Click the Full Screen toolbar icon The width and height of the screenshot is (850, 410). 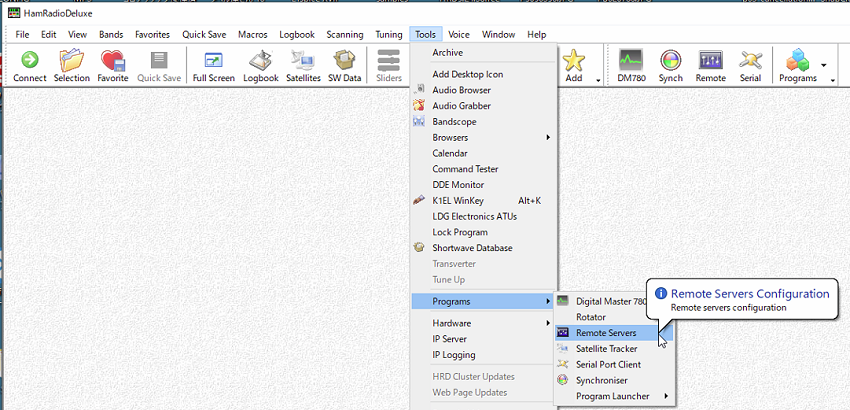214,66
